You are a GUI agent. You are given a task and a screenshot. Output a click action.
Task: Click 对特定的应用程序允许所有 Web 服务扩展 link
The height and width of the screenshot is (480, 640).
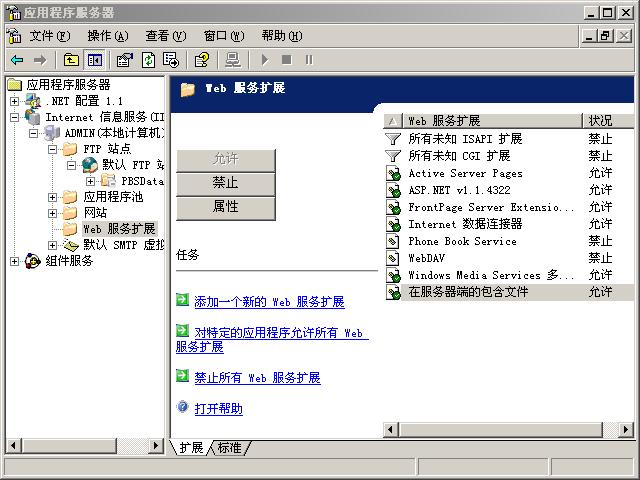click(272, 340)
